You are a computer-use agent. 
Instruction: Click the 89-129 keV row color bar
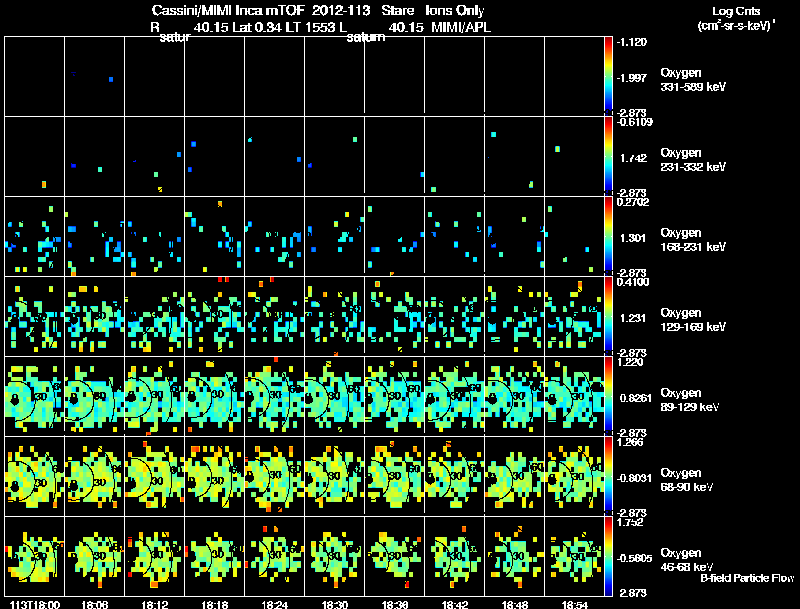(x=608, y=396)
